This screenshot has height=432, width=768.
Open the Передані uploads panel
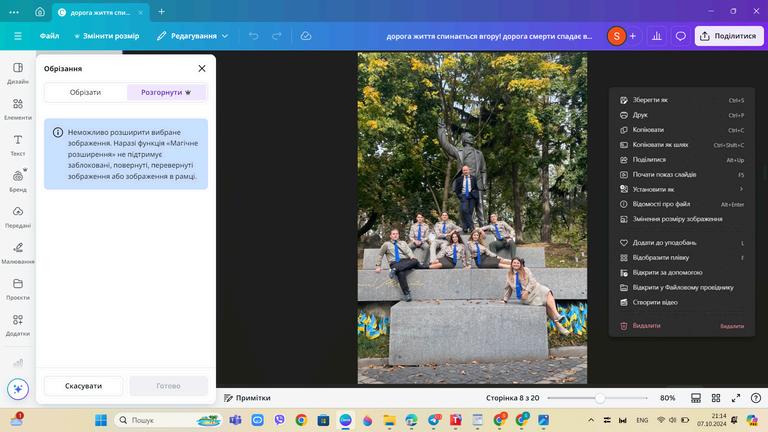pos(18,217)
